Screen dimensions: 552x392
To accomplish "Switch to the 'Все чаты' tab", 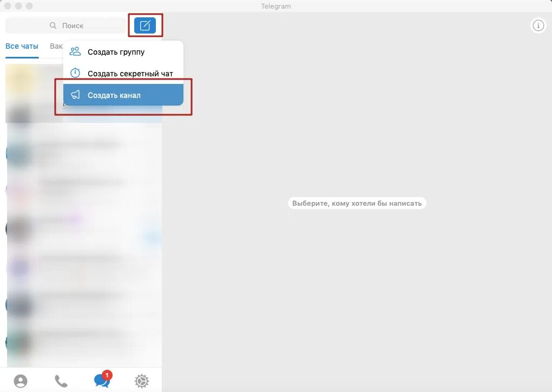I will pyautogui.click(x=22, y=46).
